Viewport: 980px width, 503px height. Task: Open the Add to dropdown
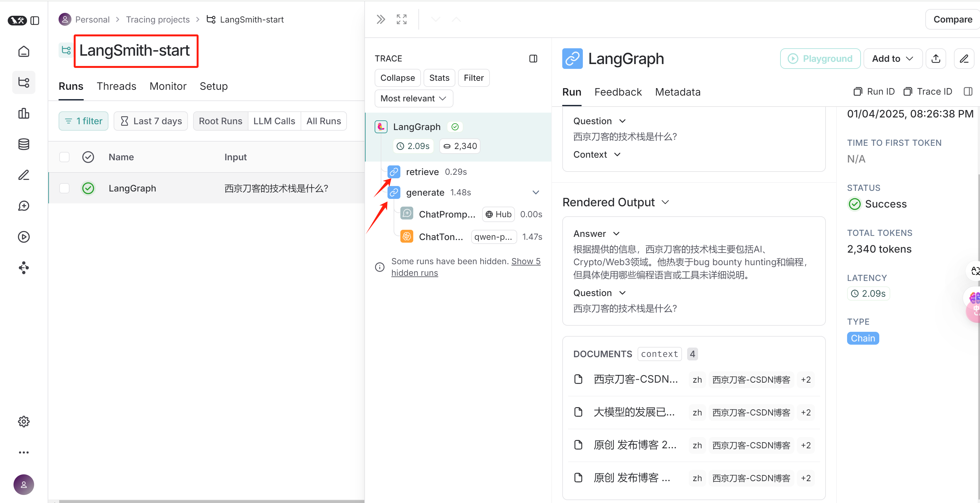click(892, 59)
